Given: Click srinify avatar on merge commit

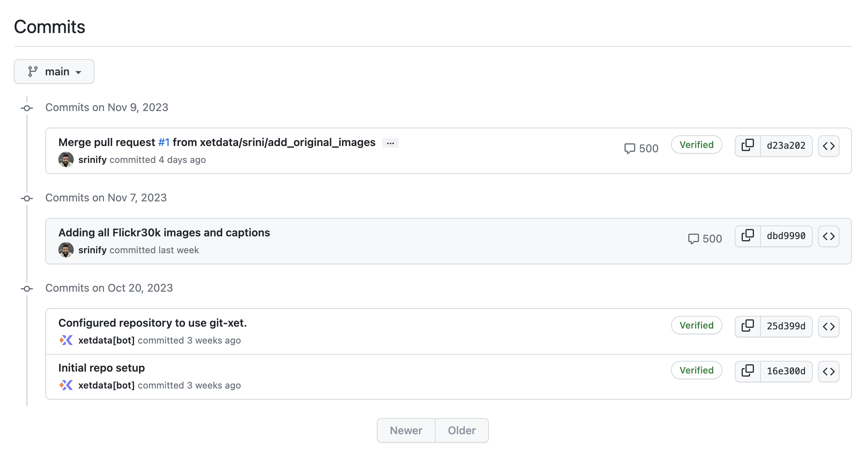Looking at the screenshot, I should (x=66, y=159).
